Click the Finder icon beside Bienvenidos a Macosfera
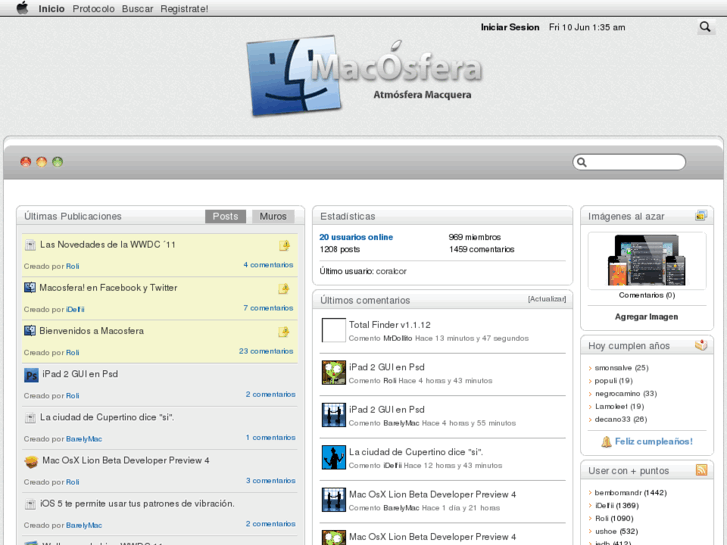 (x=30, y=331)
